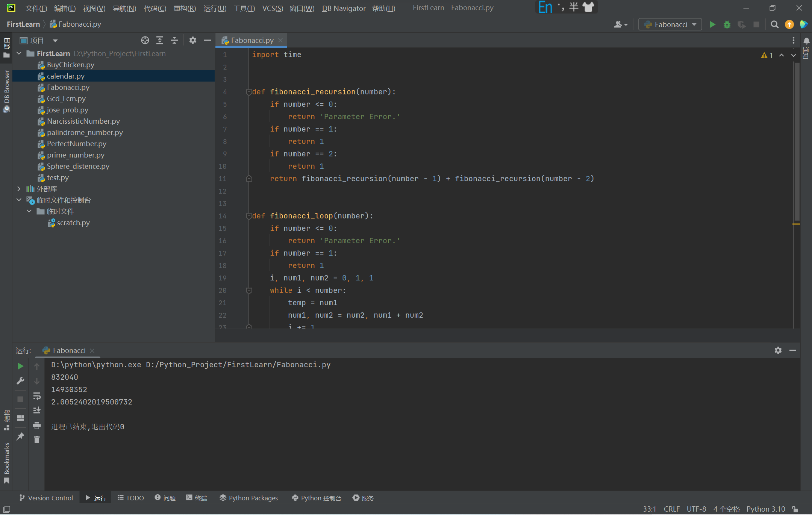Fold the fibonacci_loop function at line 14
Viewport: 812px width, 515px height.
coord(248,216)
